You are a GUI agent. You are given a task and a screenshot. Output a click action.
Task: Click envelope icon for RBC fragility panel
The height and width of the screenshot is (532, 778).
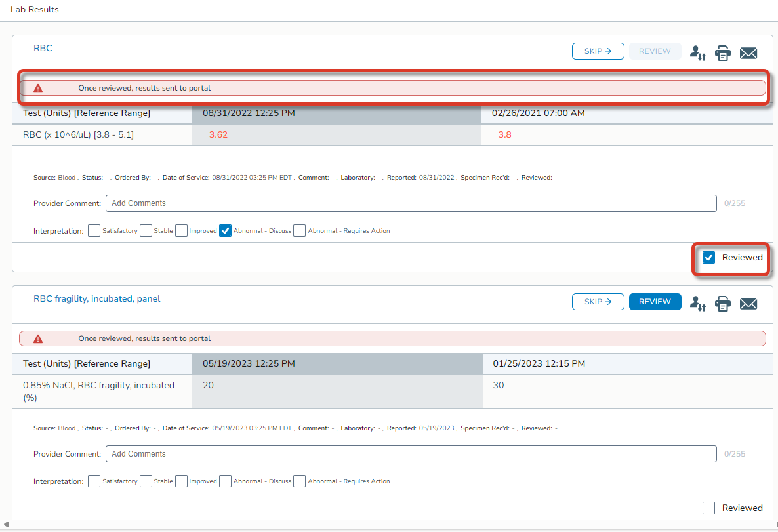748,304
